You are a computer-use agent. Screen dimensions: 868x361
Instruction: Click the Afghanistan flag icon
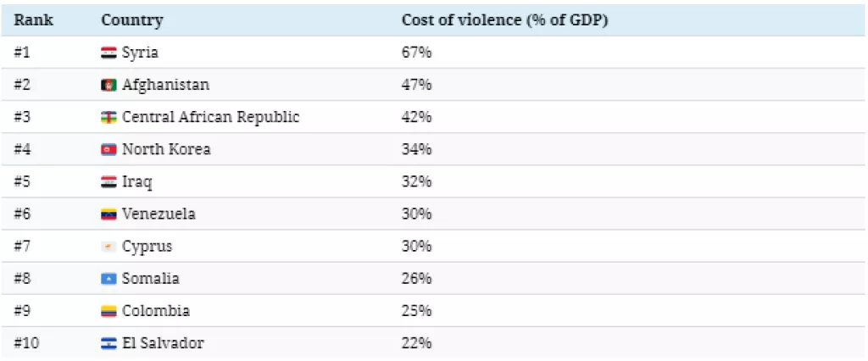click(x=108, y=85)
